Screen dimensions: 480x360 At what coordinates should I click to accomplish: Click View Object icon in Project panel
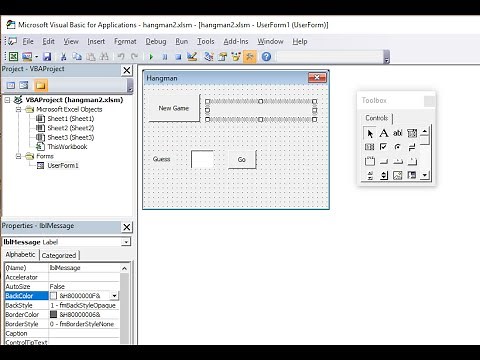pyautogui.click(x=24, y=85)
